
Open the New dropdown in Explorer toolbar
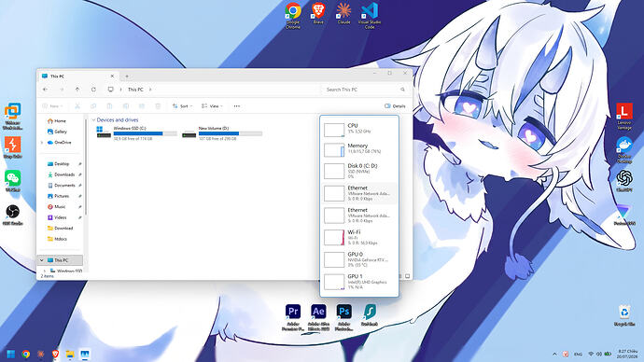click(52, 105)
